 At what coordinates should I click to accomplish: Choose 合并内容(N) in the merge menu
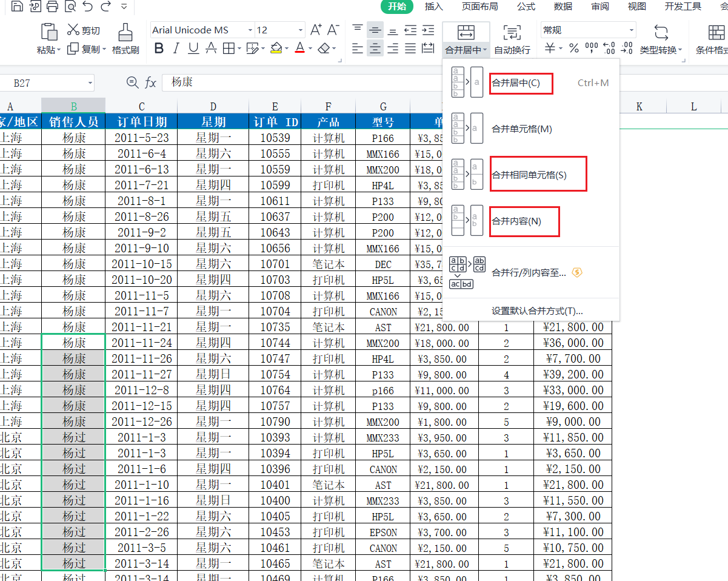pos(516,221)
